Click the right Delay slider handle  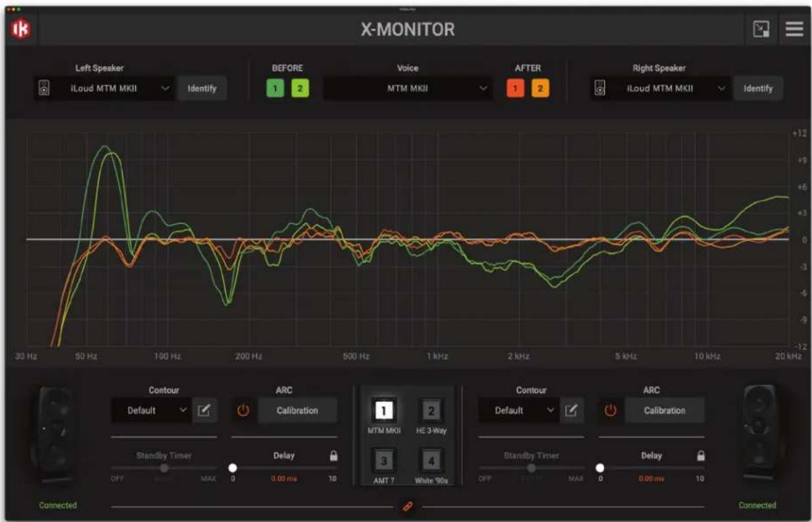tap(600, 468)
